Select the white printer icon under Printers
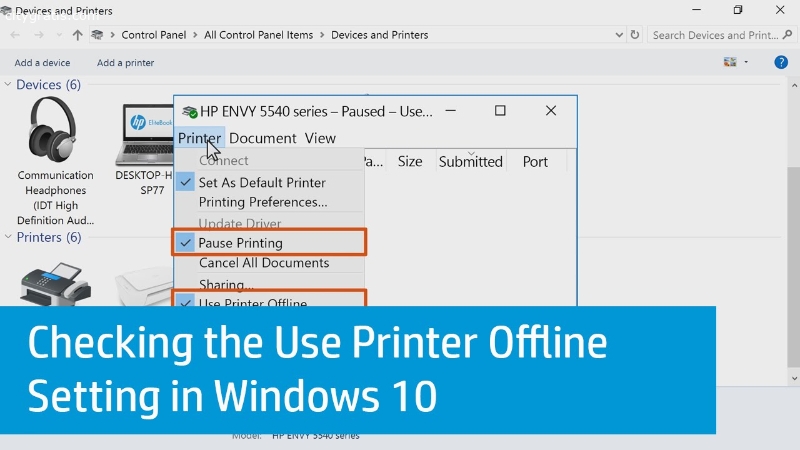Screen dimensions: 800x450 (x=144, y=287)
